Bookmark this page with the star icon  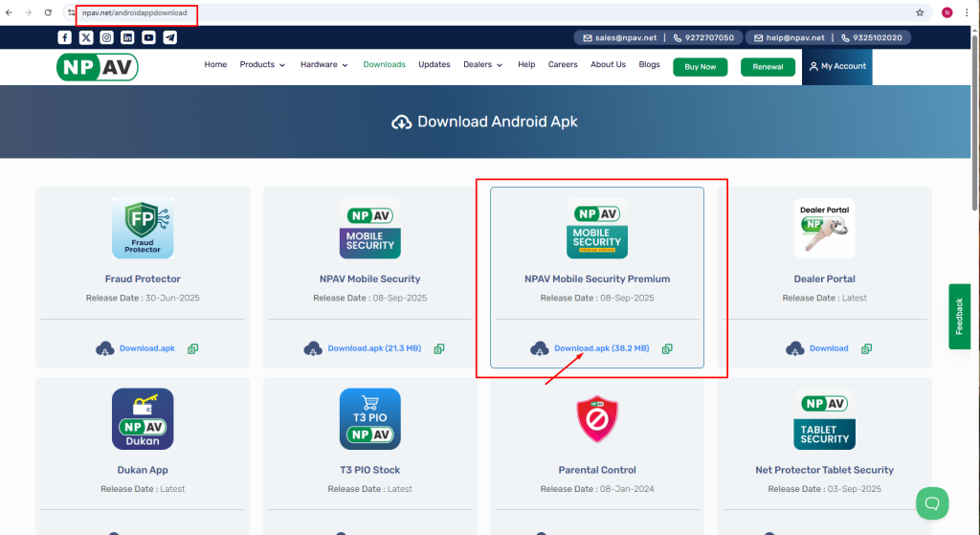point(920,12)
